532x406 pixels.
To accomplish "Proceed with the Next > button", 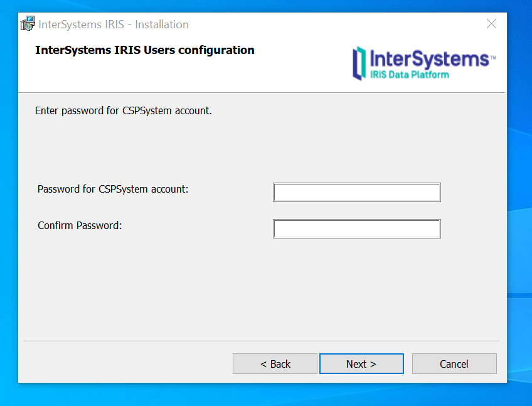I will [x=361, y=363].
